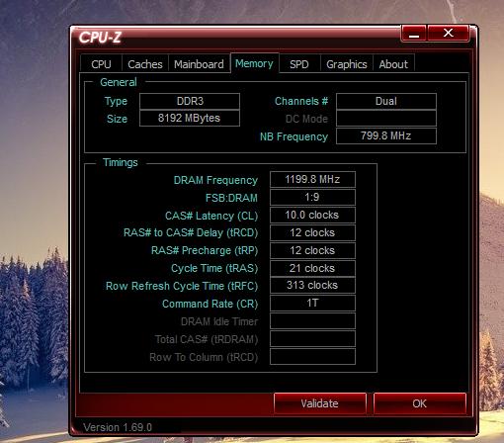Click the Memory tab

point(254,63)
